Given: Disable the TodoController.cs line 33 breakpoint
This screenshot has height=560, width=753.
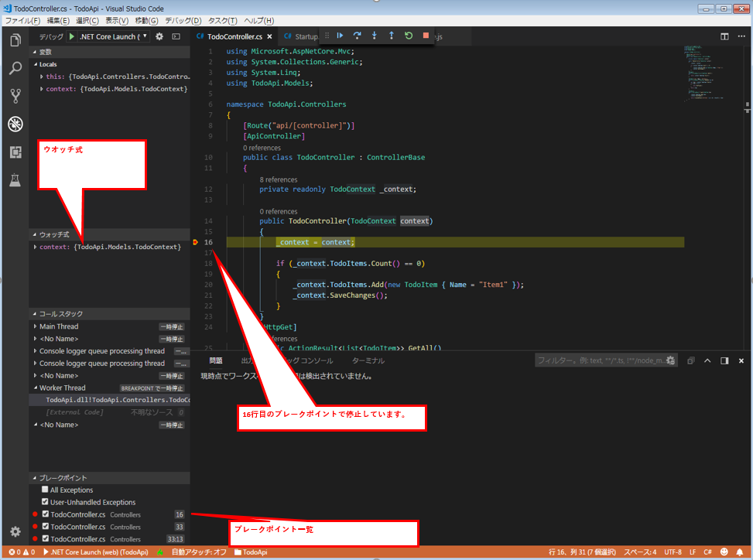Looking at the screenshot, I should click(45, 527).
